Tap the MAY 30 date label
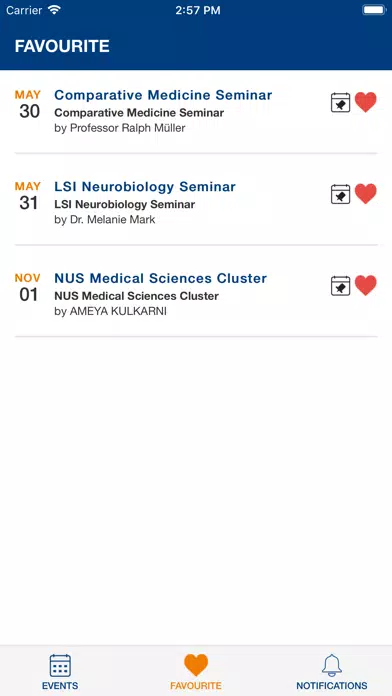 coord(28,105)
